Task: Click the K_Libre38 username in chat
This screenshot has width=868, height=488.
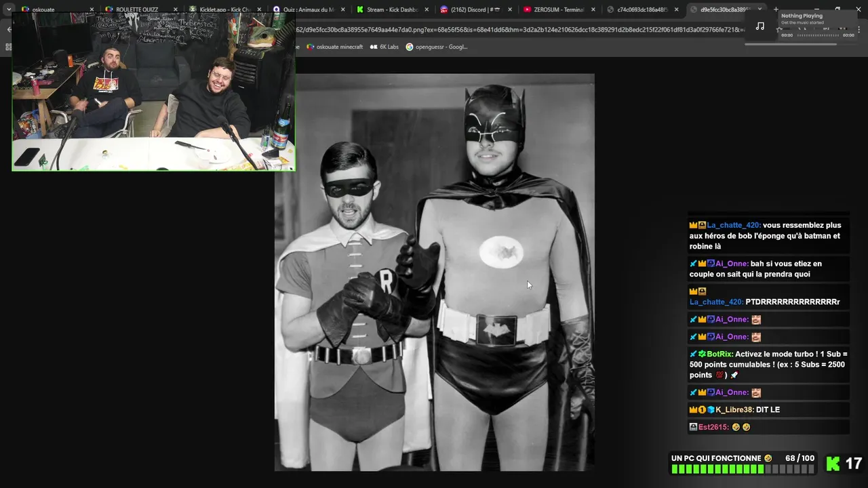Action: [x=734, y=409]
